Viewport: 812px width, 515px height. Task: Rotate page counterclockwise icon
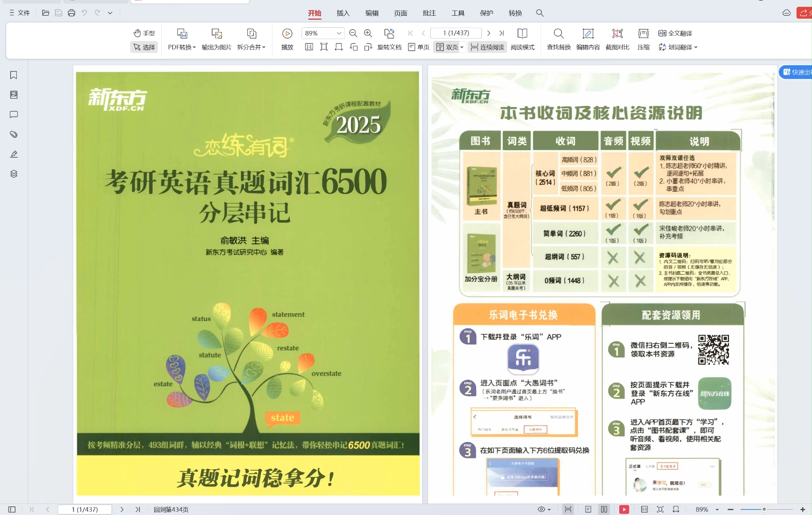click(354, 47)
